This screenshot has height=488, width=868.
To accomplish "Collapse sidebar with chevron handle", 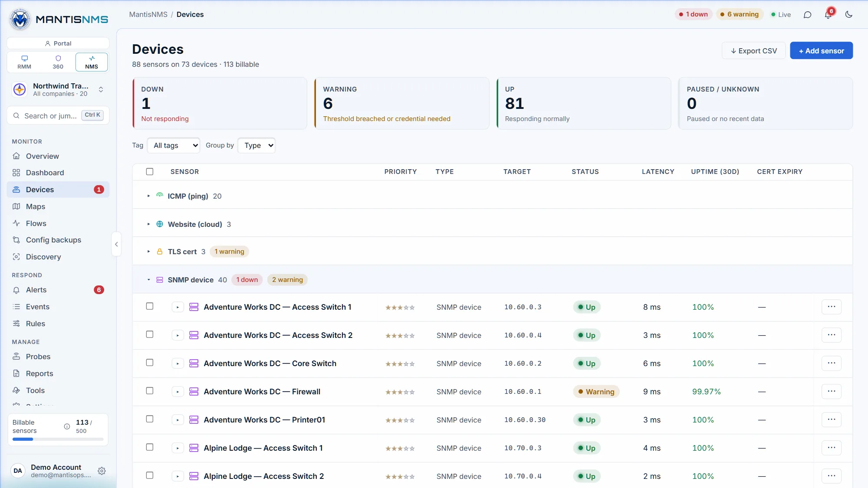I will [x=116, y=244].
